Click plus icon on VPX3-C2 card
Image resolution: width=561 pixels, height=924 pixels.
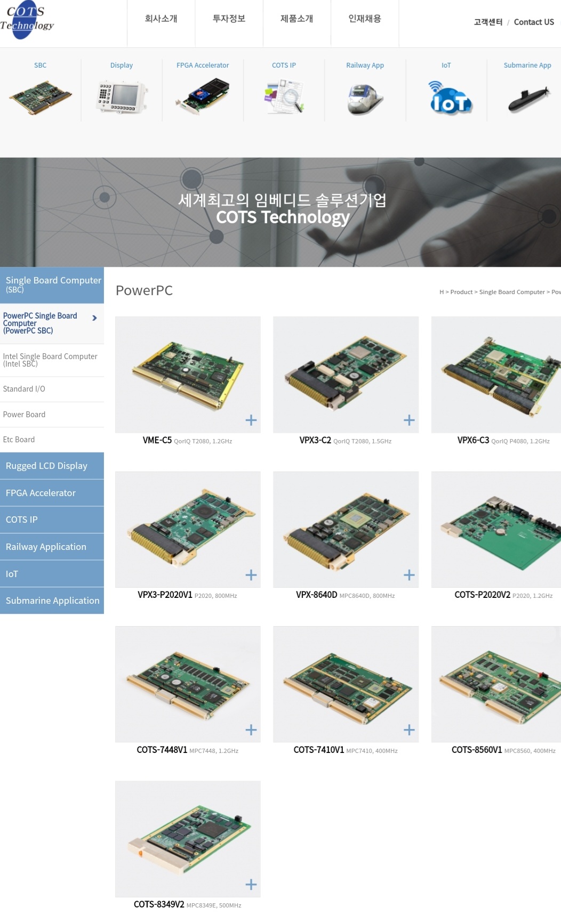(409, 420)
